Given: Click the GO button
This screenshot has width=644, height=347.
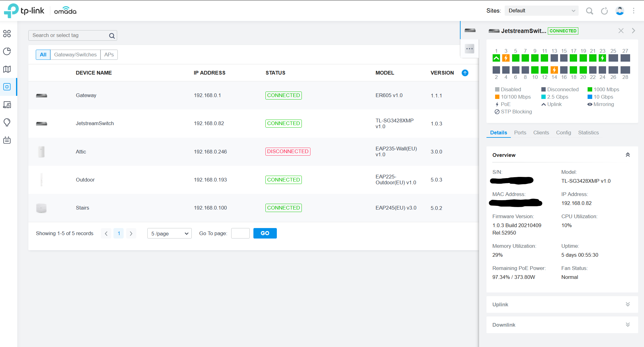Looking at the screenshot, I should pos(265,233).
